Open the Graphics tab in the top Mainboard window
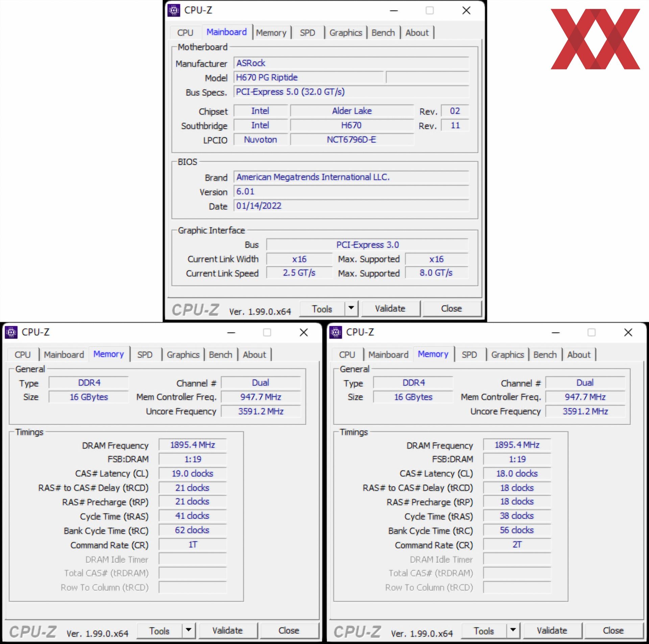 click(346, 33)
